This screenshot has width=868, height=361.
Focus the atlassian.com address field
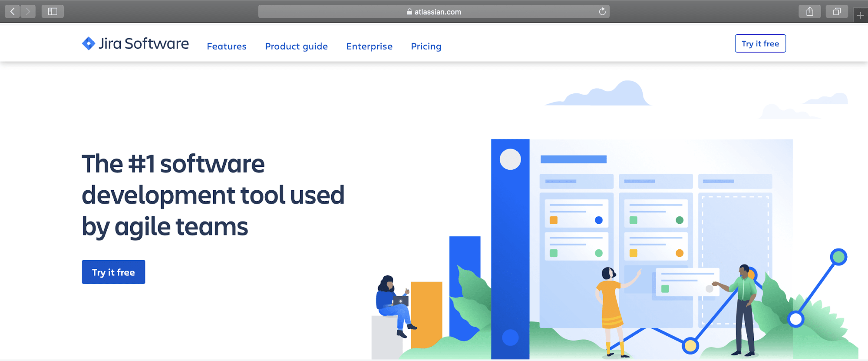(434, 11)
